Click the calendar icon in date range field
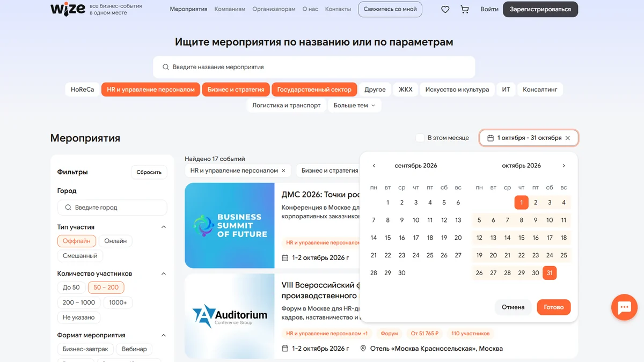The image size is (644, 362). pyautogui.click(x=491, y=138)
